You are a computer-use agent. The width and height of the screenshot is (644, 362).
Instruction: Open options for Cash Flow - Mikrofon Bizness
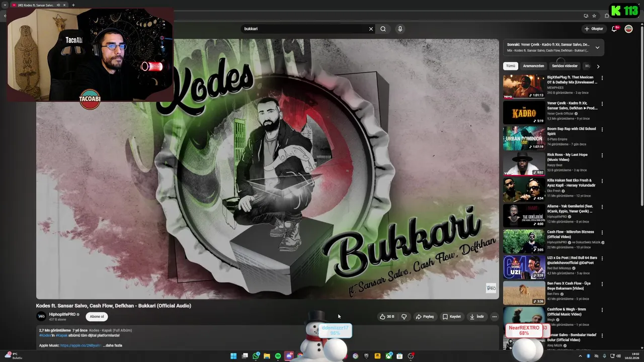(x=602, y=232)
